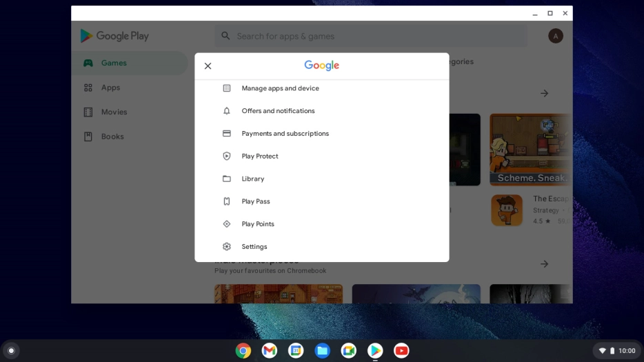The image size is (644, 362).
Task: Launch Google Meet from the shelf
Action: point(349,351)
